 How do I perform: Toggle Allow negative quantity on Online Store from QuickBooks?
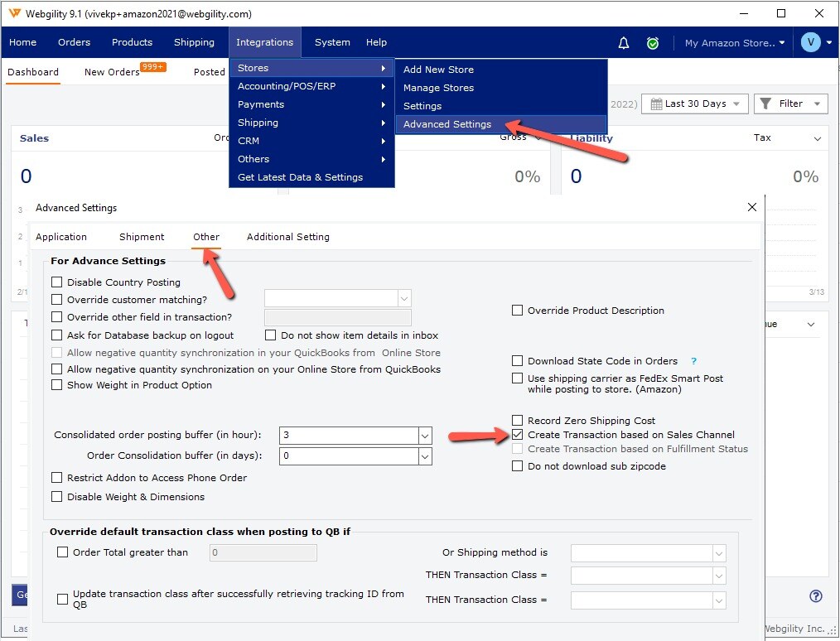[57, 369]
